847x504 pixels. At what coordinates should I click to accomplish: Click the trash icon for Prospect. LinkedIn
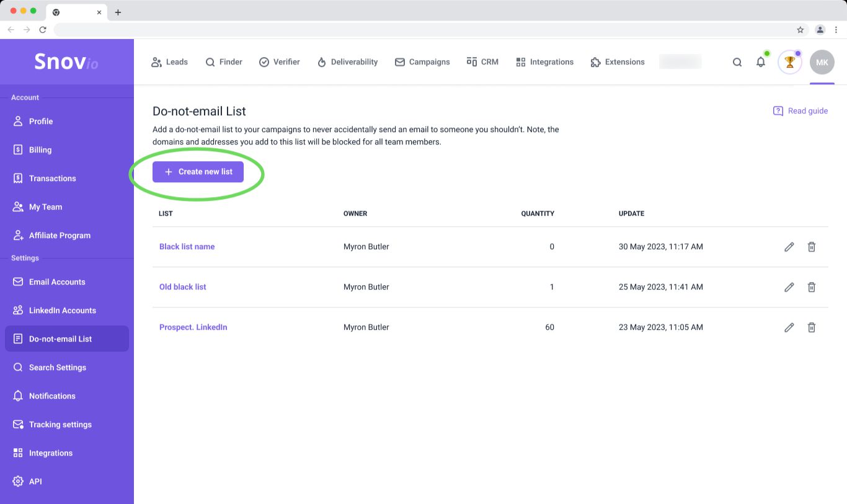pyautogui.click(x=811, y=327)
